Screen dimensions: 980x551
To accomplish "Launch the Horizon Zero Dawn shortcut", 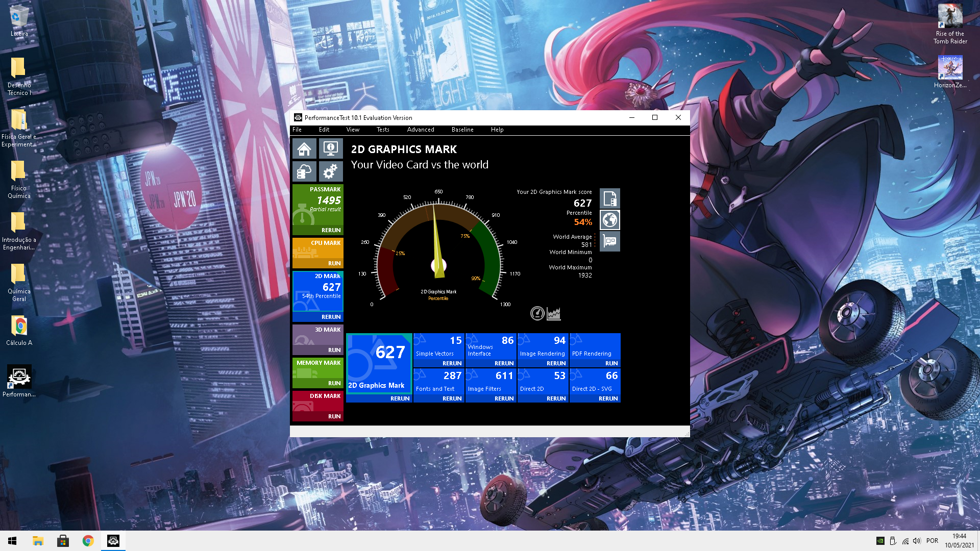I will coord(950,71).
